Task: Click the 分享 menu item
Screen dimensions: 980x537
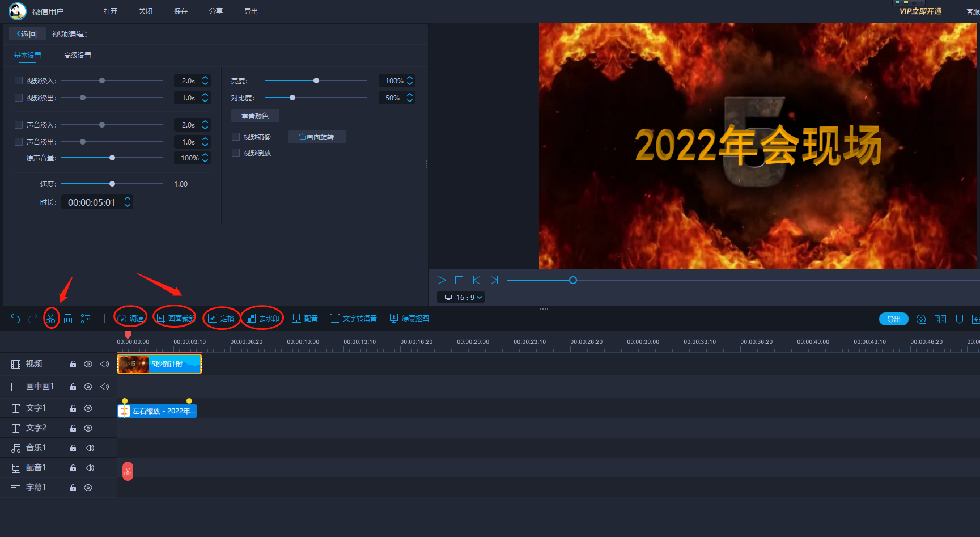Action: tap(216, 11)
